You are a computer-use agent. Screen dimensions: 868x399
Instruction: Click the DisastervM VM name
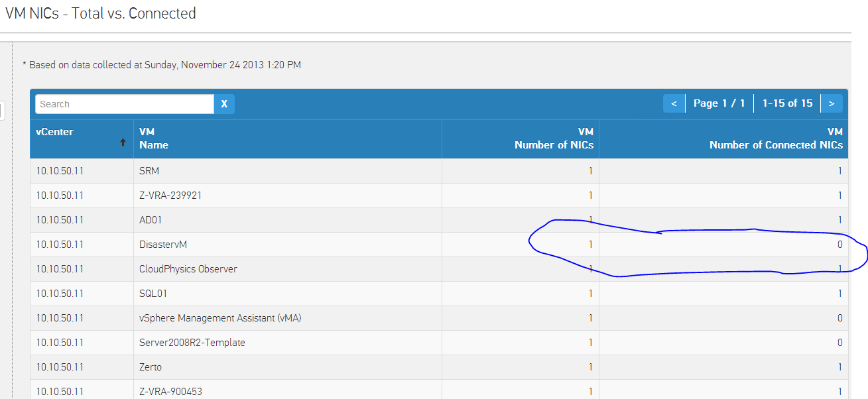click(x=163, y=245)
